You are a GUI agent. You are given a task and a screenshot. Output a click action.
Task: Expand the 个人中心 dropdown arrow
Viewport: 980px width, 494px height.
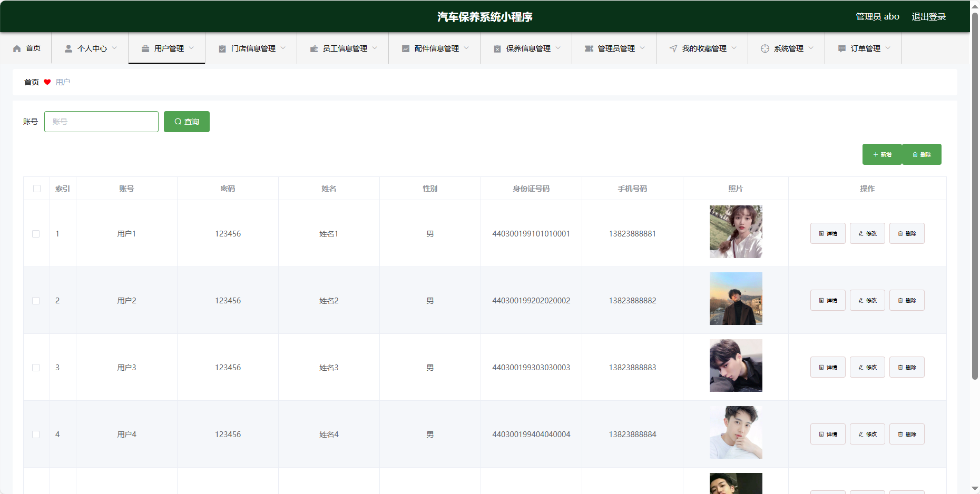point(114,48)
